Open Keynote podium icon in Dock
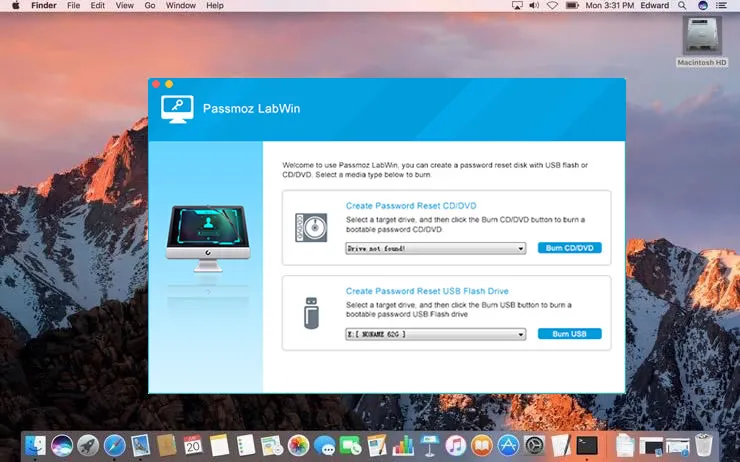Image resolution: width=740 pixels, height=462 pixels. pyautogui.click(x=429, y=445)
